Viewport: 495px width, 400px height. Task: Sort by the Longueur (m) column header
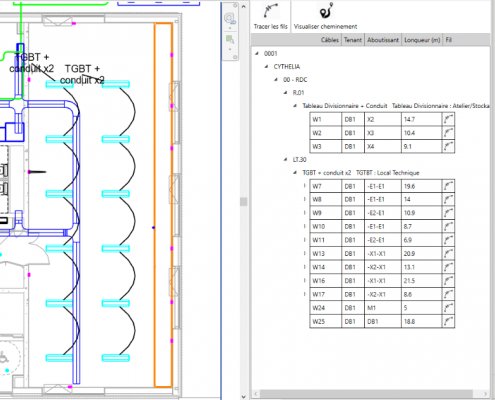[422, 40]
